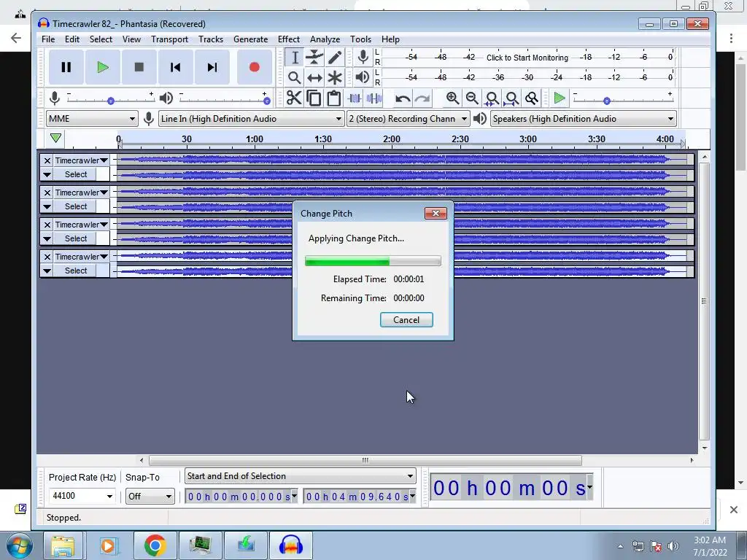Open the Analyze menu
The image size is (747, 560).
click(325, 39)
